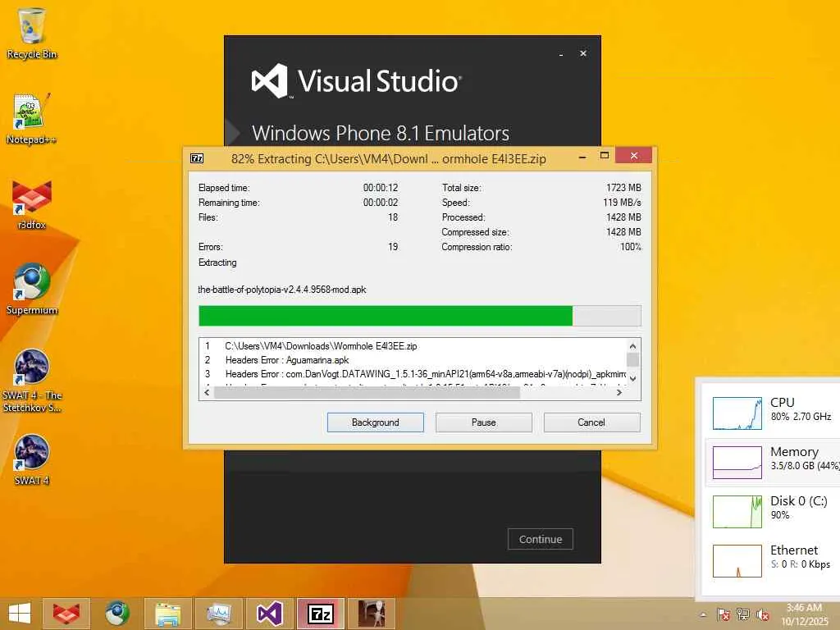Open Supermium from the taskbar
Image resolution: width=840 pixels, height=630 pixels.
[x=116, y=614]
